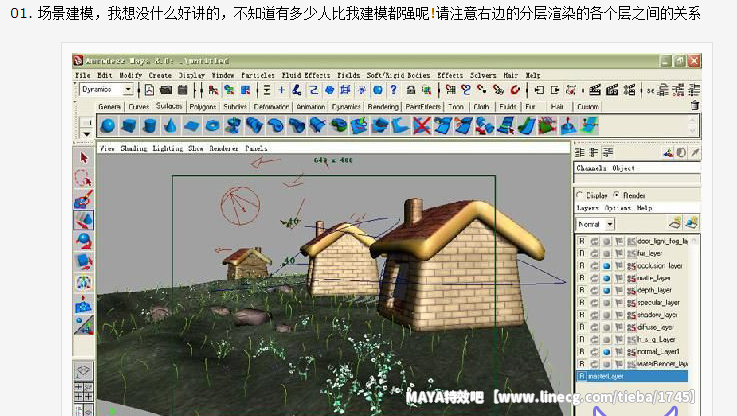Select the Display layers radio button
The width and height of the screenshot is (737, 416).
(580, 195)
